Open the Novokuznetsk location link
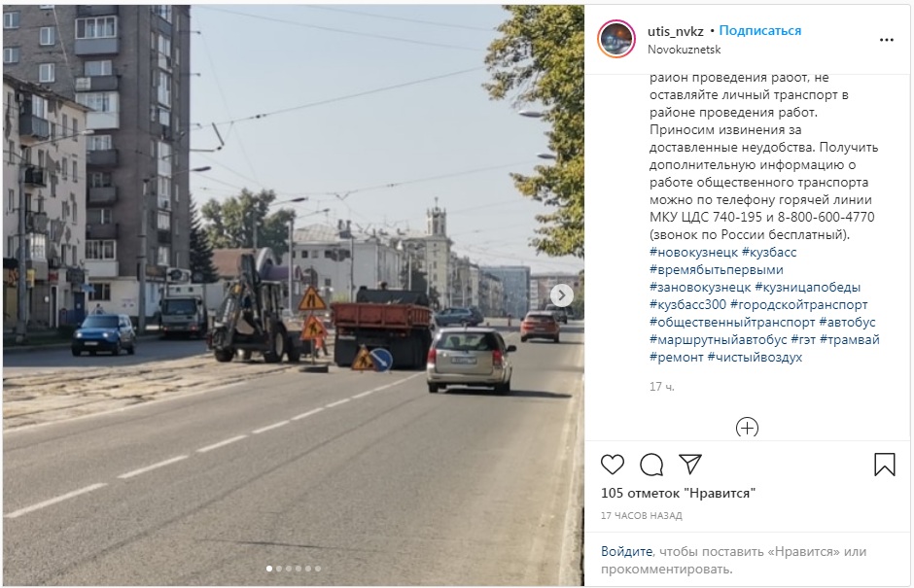 pos(685,50)
